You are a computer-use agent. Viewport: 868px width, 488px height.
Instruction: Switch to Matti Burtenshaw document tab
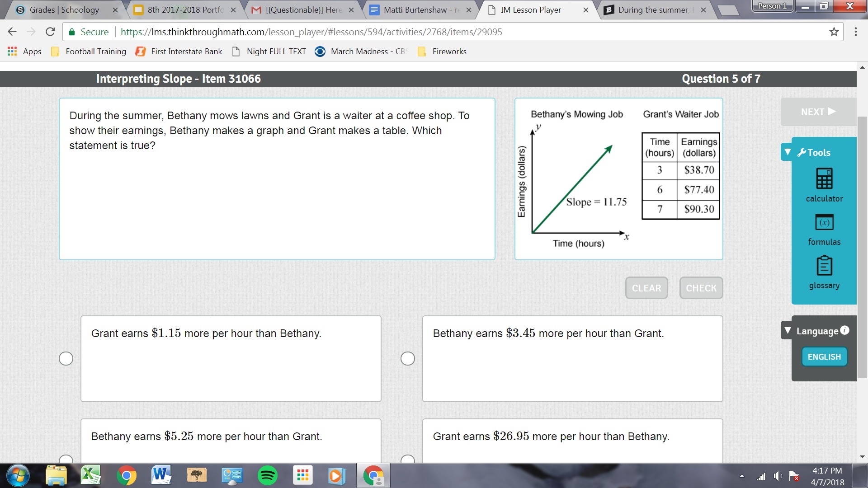(x=415, y=9)
